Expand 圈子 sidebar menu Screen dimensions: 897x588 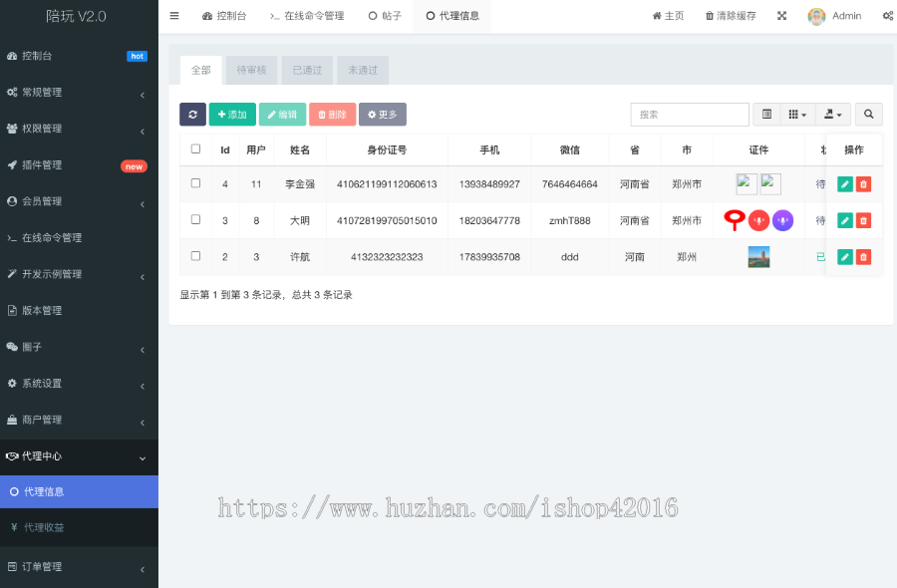pos(79,347)
